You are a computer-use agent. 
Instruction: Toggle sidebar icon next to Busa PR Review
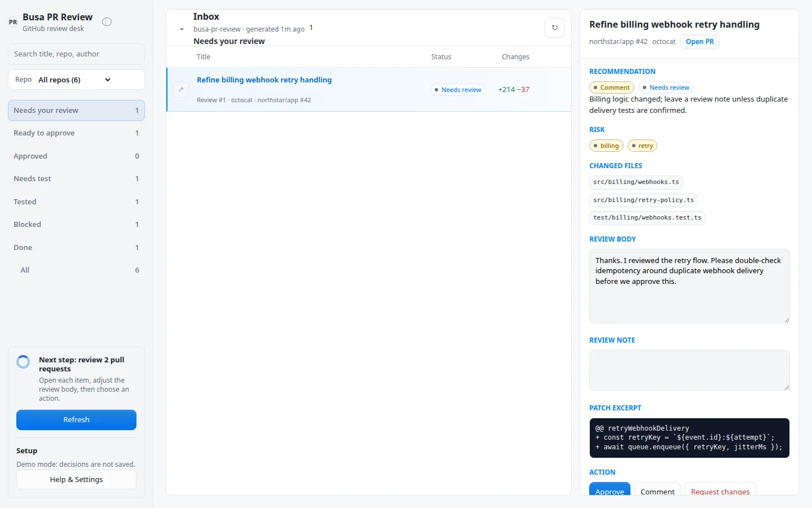(107, 22)
